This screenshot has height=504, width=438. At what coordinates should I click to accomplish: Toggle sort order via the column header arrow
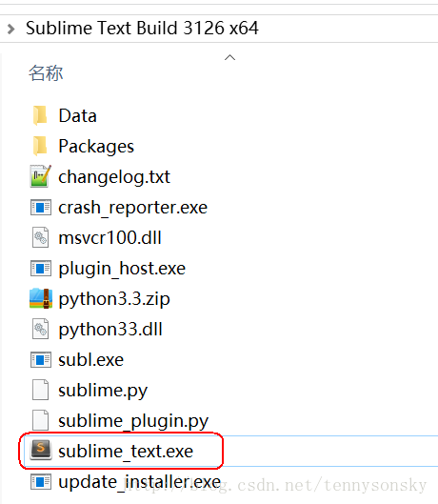coord(229,57)
